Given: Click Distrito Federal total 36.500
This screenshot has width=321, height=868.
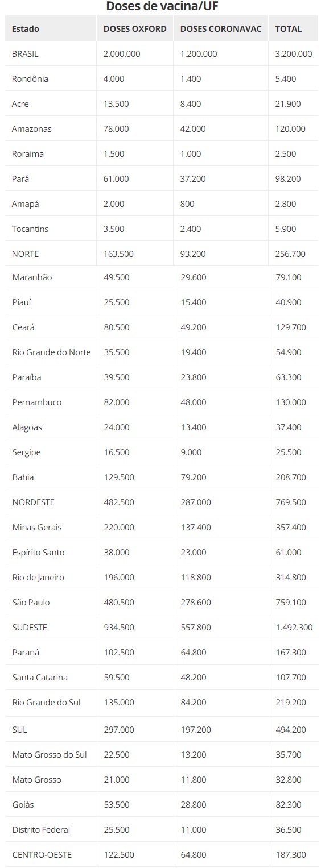Looking at the screenshot, I should (289, 830).
